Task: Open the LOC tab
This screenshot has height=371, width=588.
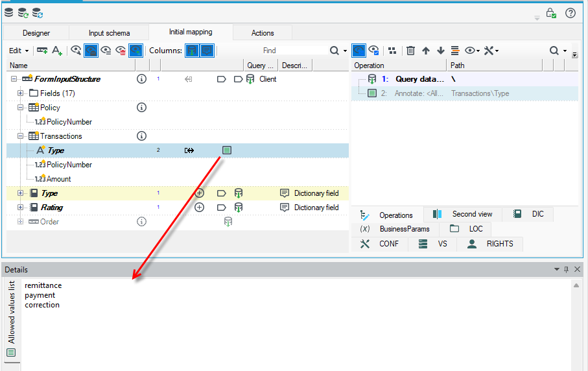Action: 465,229
